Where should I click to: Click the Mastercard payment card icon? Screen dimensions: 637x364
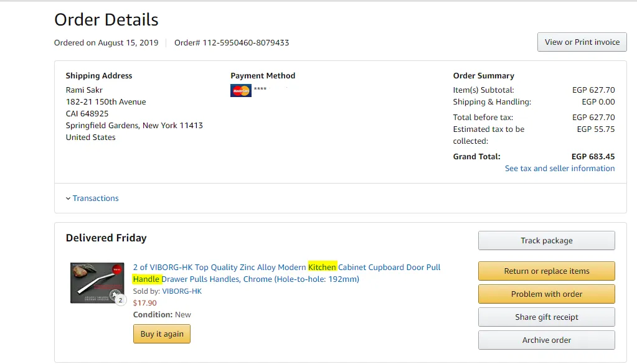[240, 90]
